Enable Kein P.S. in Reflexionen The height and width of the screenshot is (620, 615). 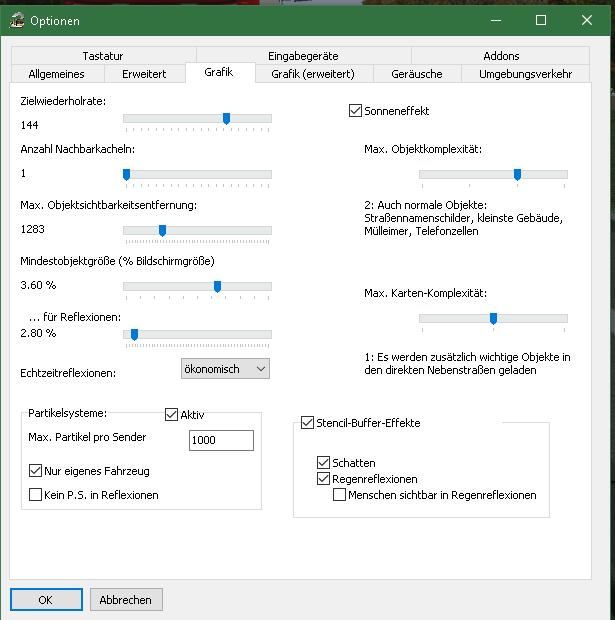[x=36, y=495]
